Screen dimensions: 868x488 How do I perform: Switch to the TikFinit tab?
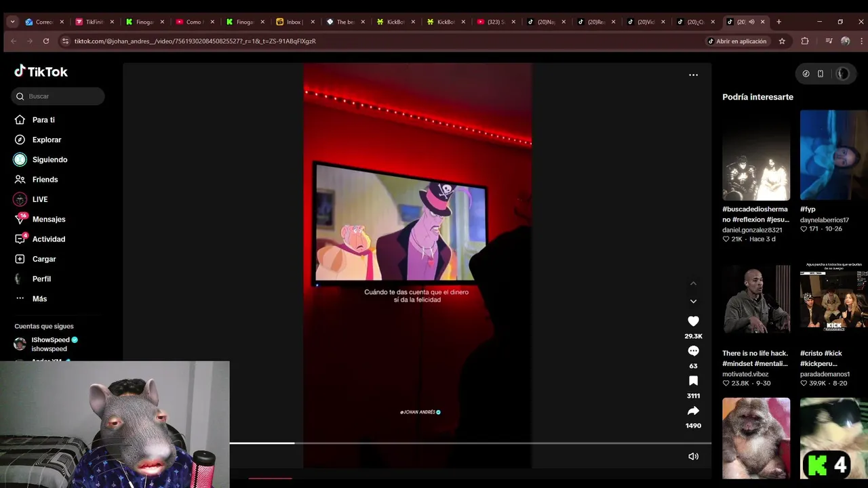pos(93,22)
